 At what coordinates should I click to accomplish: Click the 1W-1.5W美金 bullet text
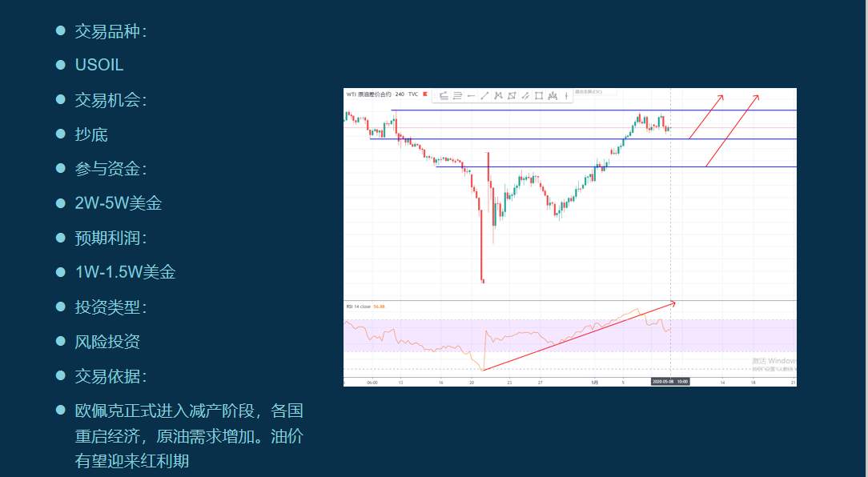pyautogui.click(x=125, y=272)
